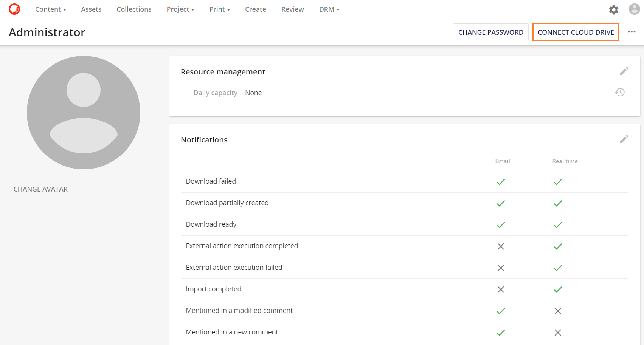Image resolution: width=644 pixels, height=345 pixels.
Task: Open the settings gear icon
Action: click(613, 9)
